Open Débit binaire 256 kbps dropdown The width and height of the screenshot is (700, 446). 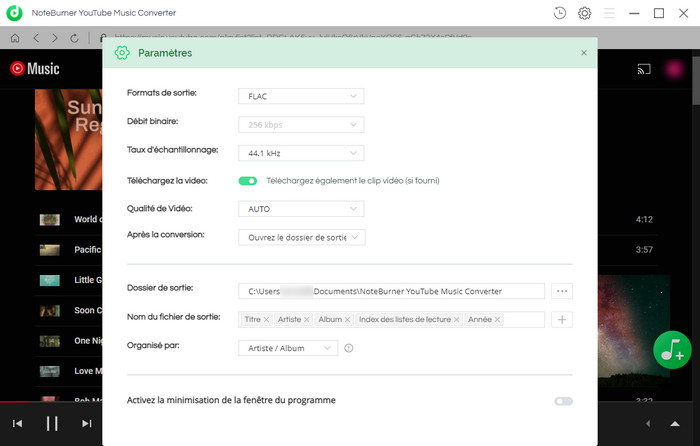coord(301,125)
